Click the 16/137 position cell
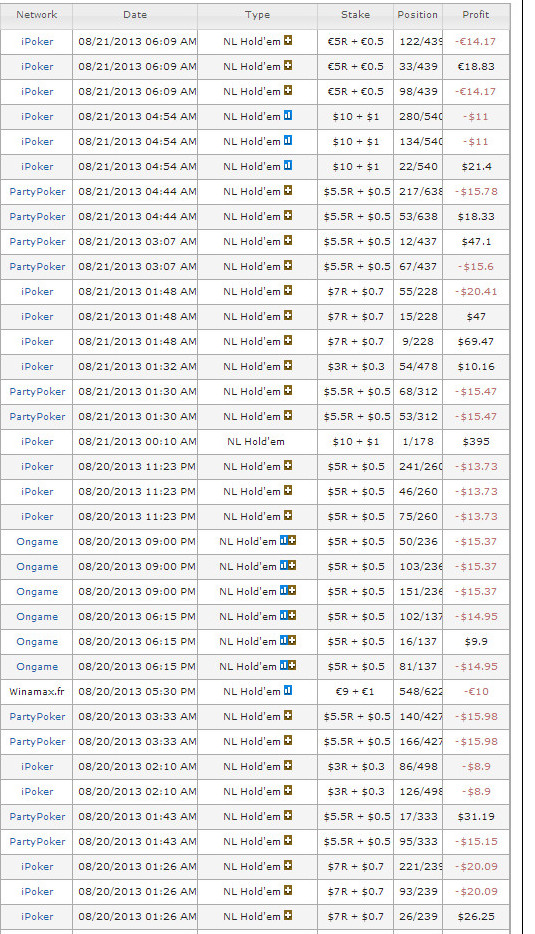Screen dimensions: 535x934 [418, 642]
